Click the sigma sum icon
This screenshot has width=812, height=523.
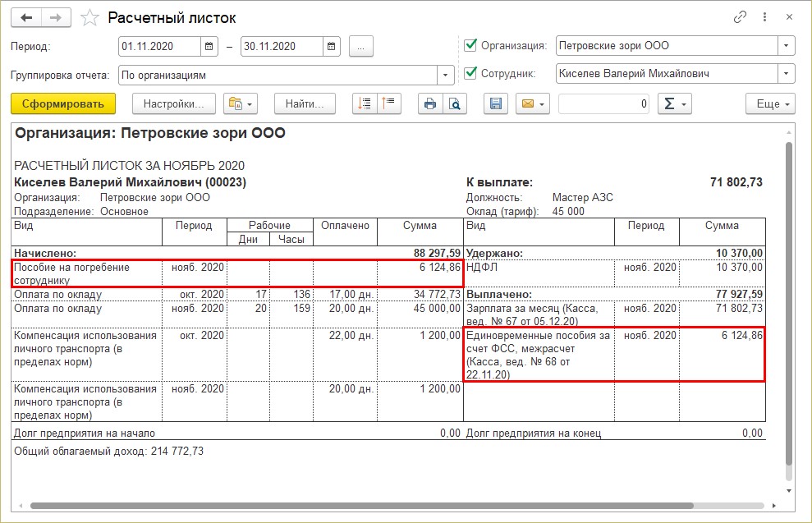[x=674, y=103]
